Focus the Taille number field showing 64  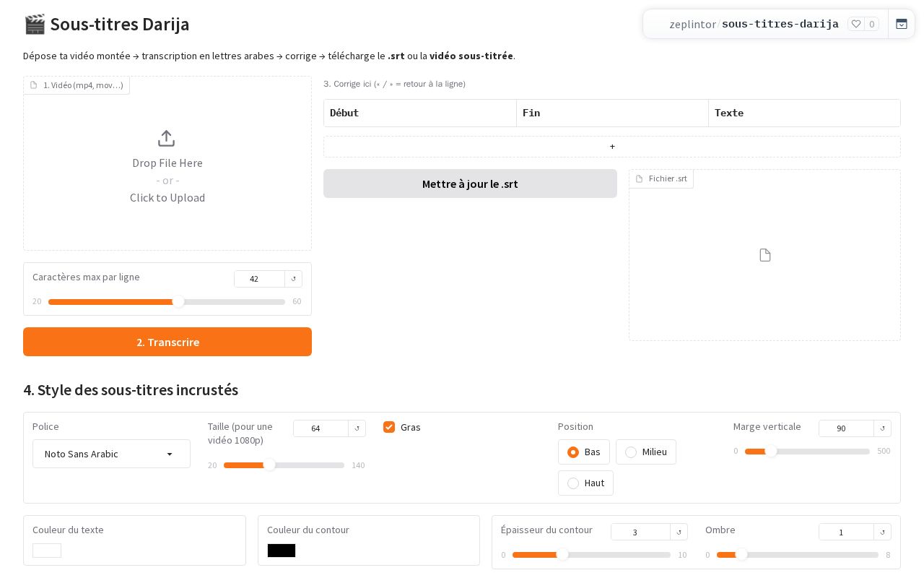click(x=321, y=428)
